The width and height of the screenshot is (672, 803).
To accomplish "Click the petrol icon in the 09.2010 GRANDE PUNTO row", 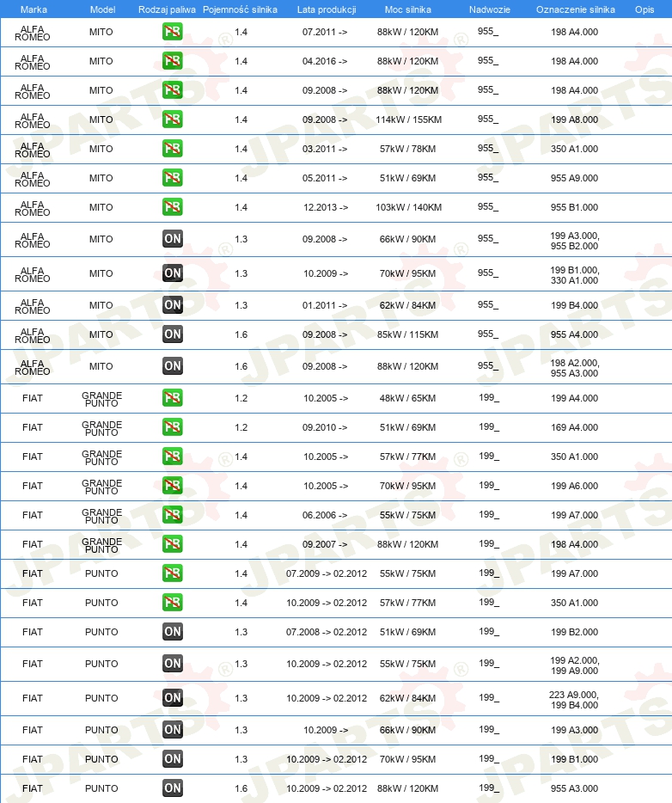I will coord(172,426).
